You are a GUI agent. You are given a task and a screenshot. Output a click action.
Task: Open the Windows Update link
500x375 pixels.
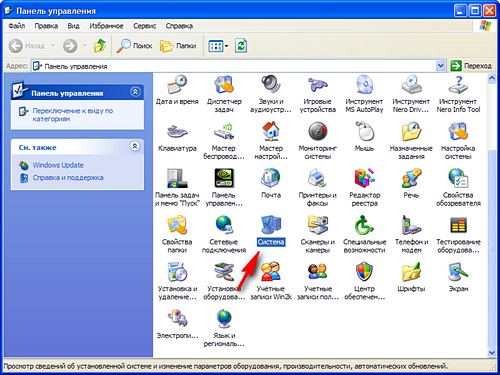tap(58, 165)
